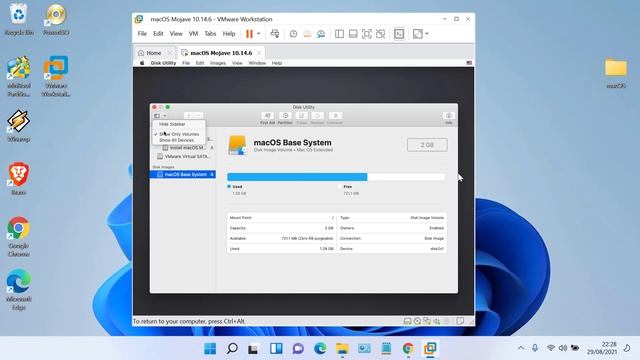Open VMware Help menu

[x=229, y=34]
